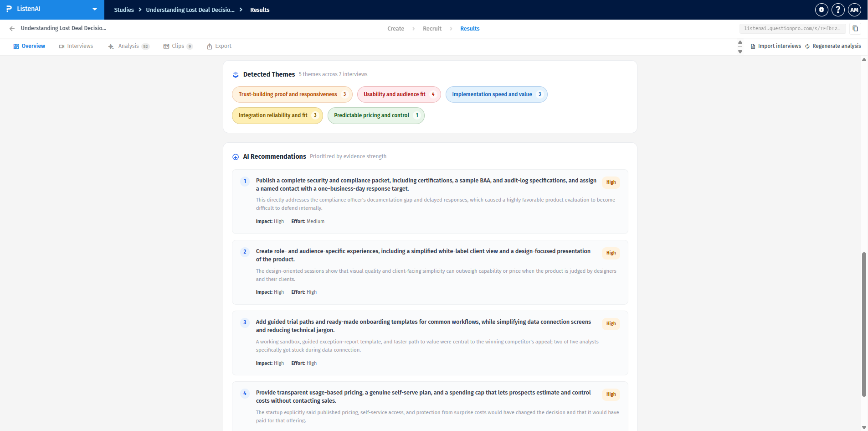Image resolution: width=868 pixels, height=431 pixels.
Task: Click the Studies breadcrumb
Action: 124,10
